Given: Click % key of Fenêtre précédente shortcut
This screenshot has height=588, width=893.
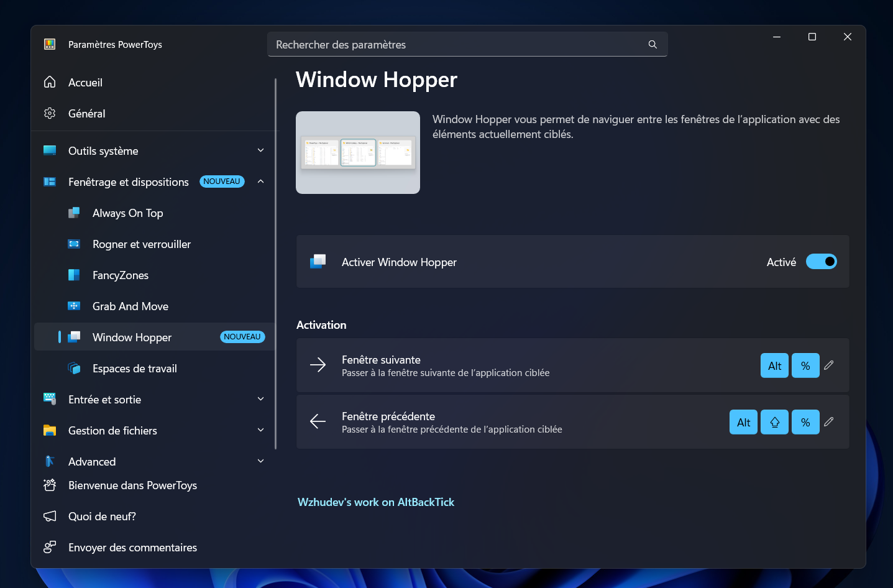Looking at the screenshot, I should pyautogui.click(x=805, y=422).
